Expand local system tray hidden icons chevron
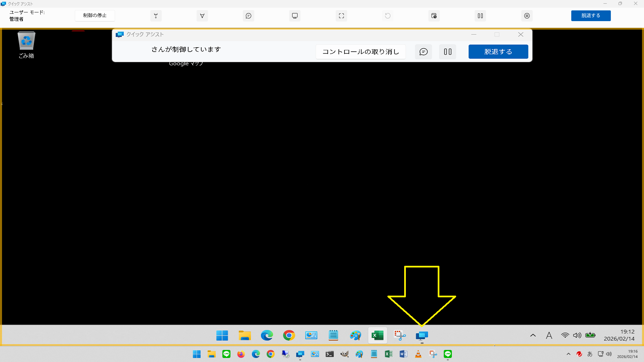Viewport: 644px width, 362px height. (568, 354)
